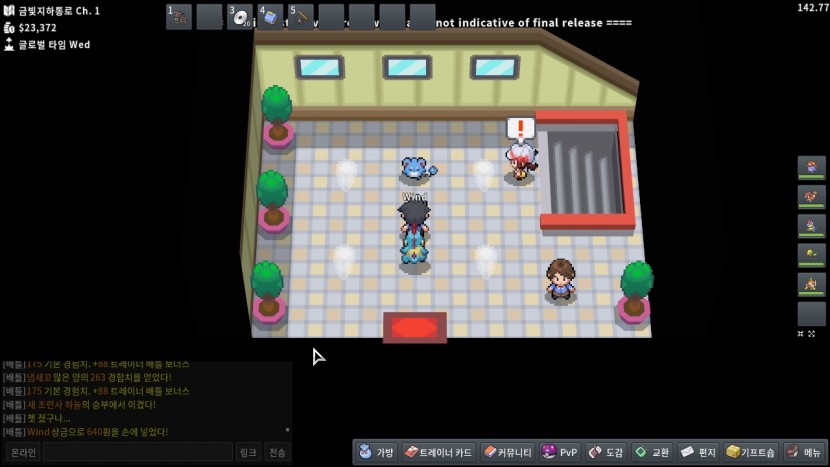The image size is (830, 467).
Task: Open the 도감 (Pokedex)
Action: 607,452
